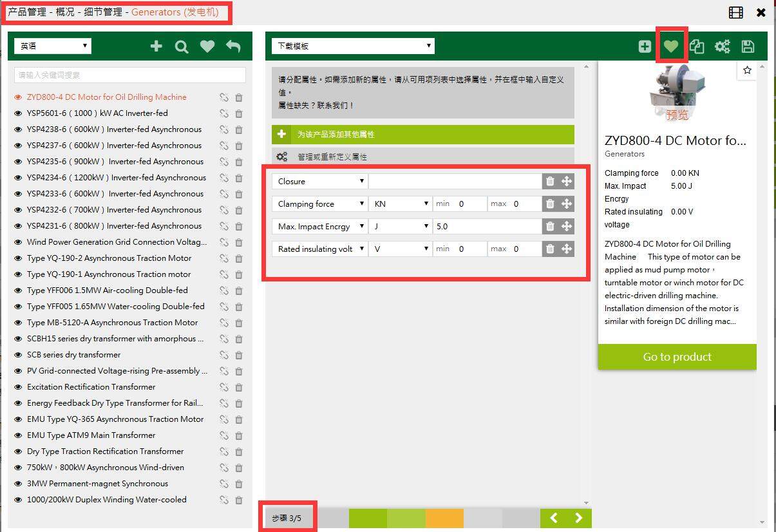
Task: Delete the Closure attribute row
Action: pyautogui.click(x=550, y=182)
